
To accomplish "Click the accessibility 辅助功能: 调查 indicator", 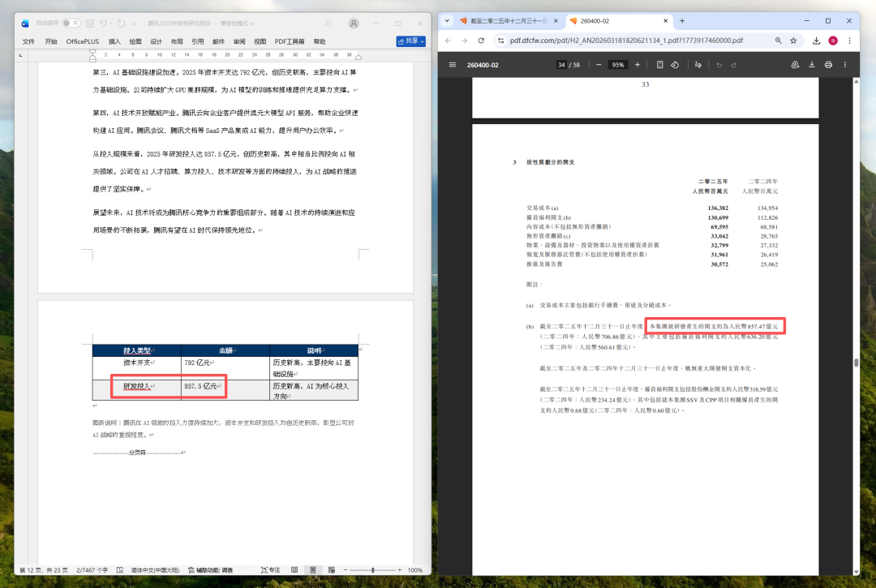I will pyautogui.click(x=211, y=570).
